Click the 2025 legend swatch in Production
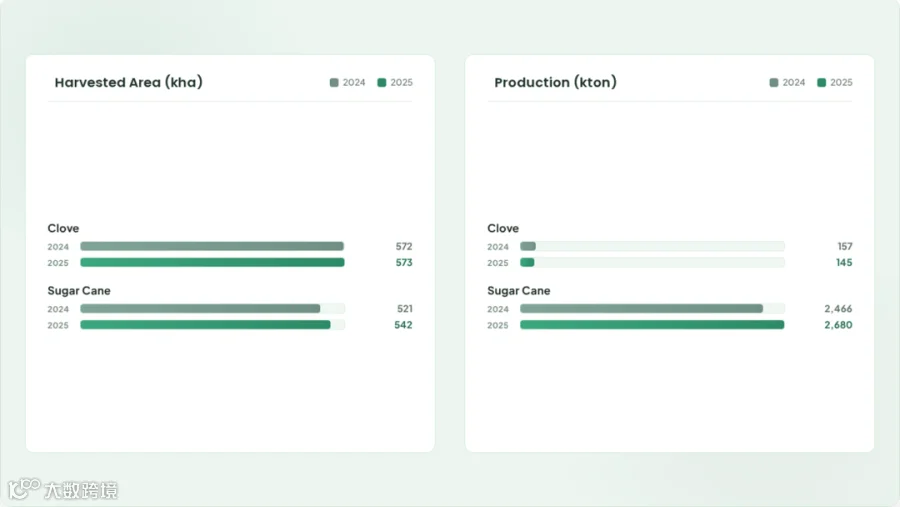Image resolution: width=900 pixels, height=507 pixels. point(821,83)
